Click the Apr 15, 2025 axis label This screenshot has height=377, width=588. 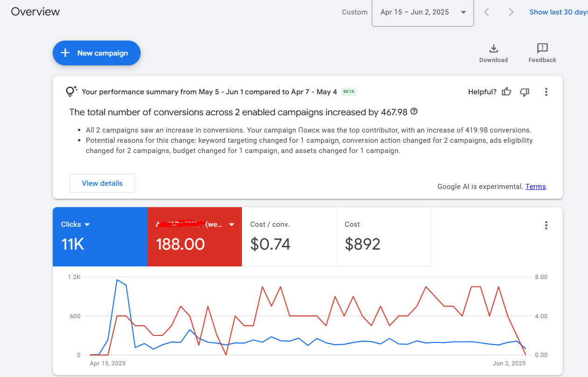click(x=107, y=363)
